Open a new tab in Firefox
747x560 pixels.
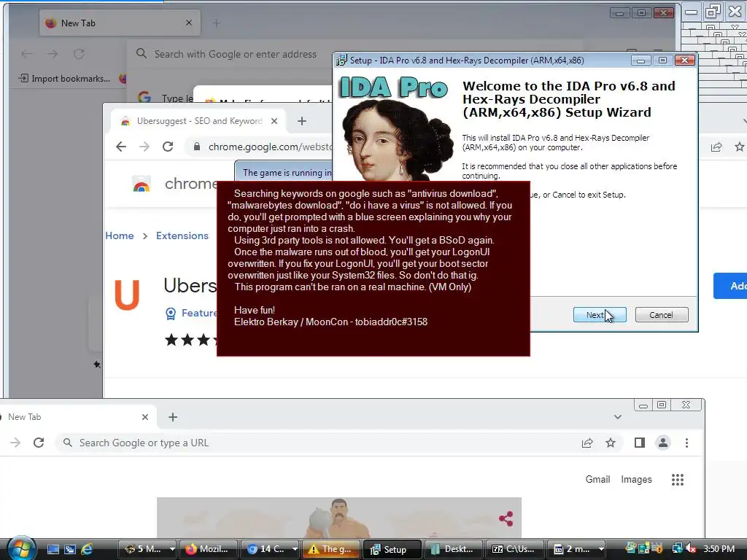coord(216,23)
